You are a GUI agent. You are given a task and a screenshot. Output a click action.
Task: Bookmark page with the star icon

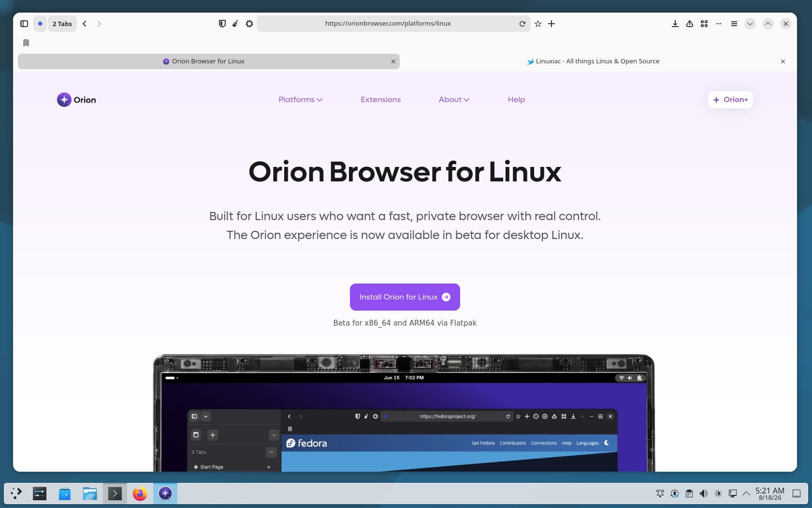click(x=538, y=24)
